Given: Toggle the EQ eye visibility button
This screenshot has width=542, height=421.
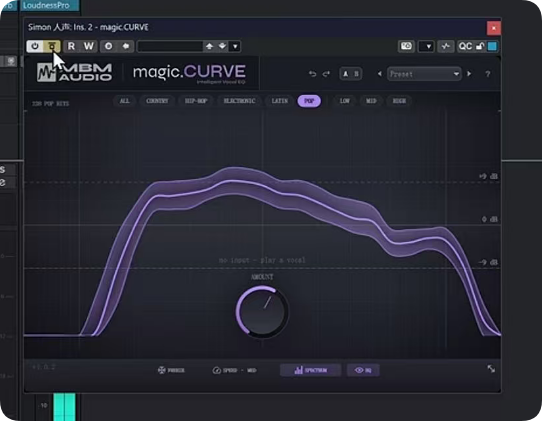Looking at the screenshot, I should tap(363, 370).
